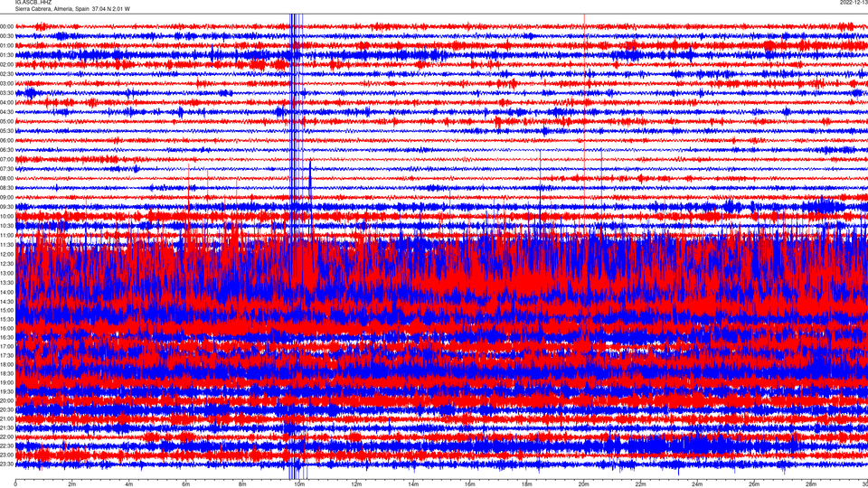Select the 11:30 time row label
Image resolution: width=868 pixels, height=488 pixels.
coord(7,245)
